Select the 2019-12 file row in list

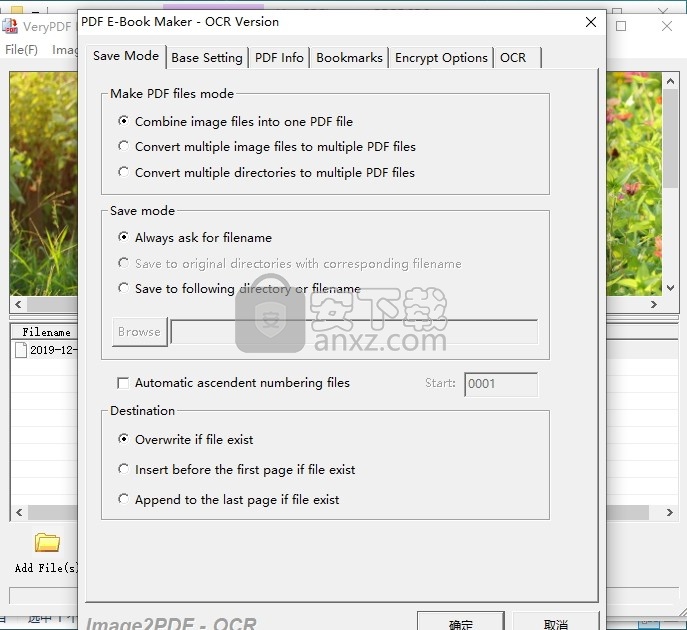(x=44, y=350)
